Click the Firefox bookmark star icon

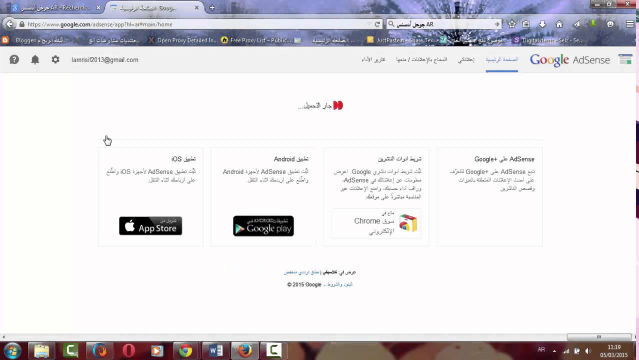[512, 24]
